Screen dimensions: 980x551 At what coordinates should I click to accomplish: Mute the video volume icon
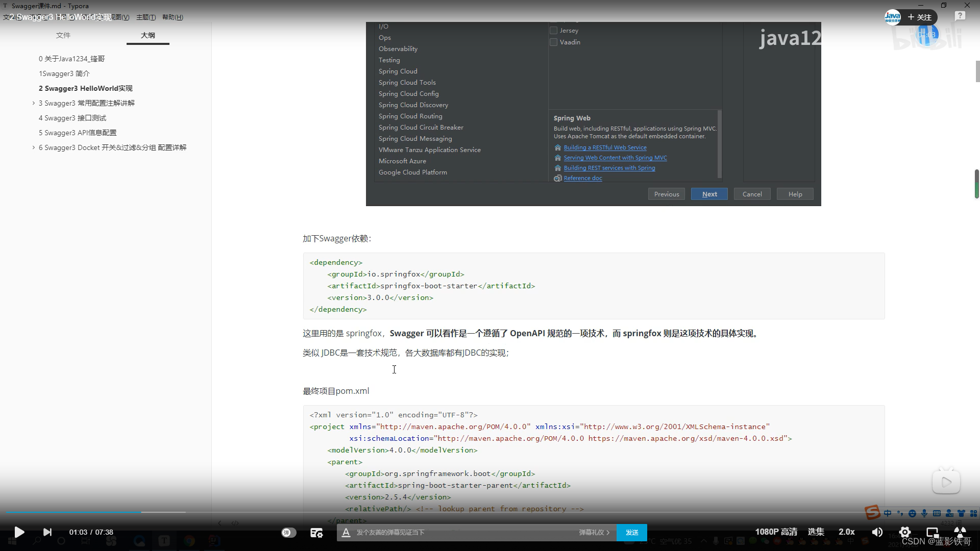tap(877, 532)
